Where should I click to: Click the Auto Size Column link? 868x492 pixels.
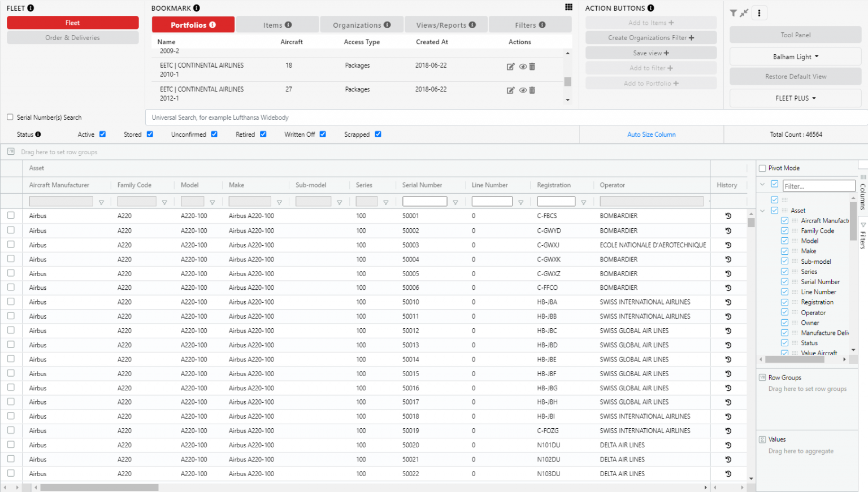tap(651, 134)
